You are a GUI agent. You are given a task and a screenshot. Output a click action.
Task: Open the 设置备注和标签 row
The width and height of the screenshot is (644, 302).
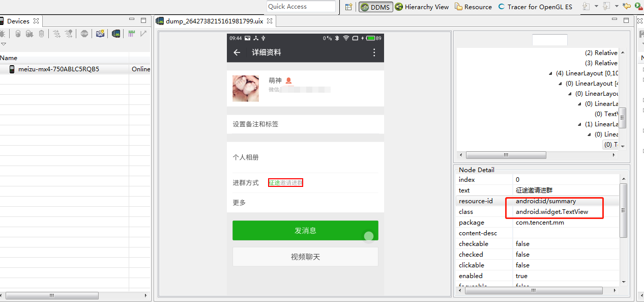click(305, 124)
